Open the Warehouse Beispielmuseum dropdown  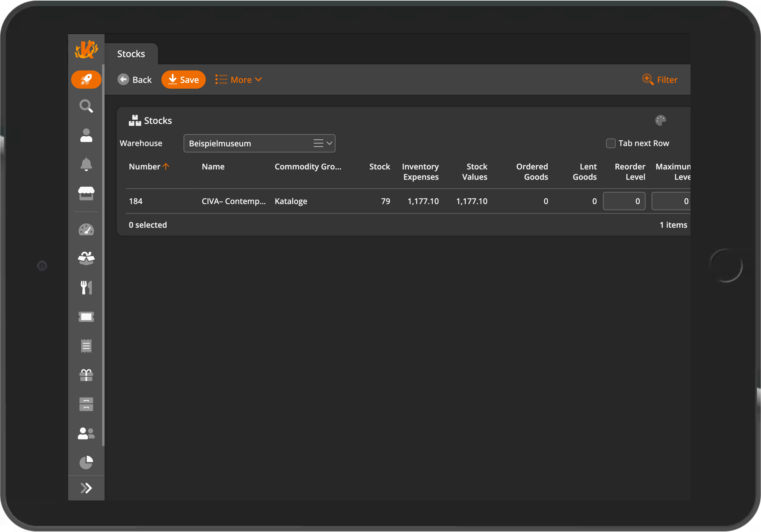click(x=259, y=143)
